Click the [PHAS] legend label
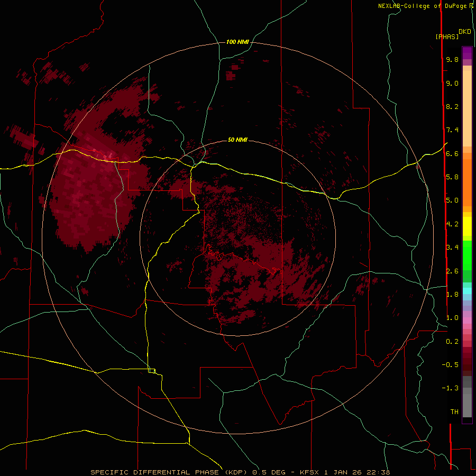Viewport: 476px width, 476px height. pyautogui.click(x=447, y=36)
